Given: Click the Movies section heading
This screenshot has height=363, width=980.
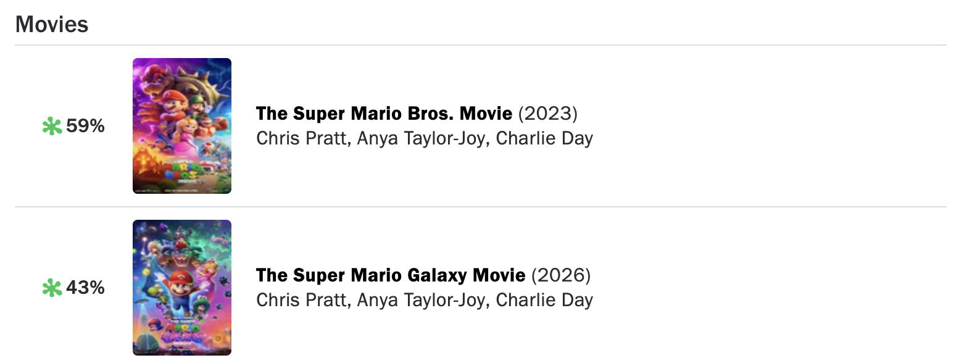Looking at the screenshot, I should click(x=52, y=25).
